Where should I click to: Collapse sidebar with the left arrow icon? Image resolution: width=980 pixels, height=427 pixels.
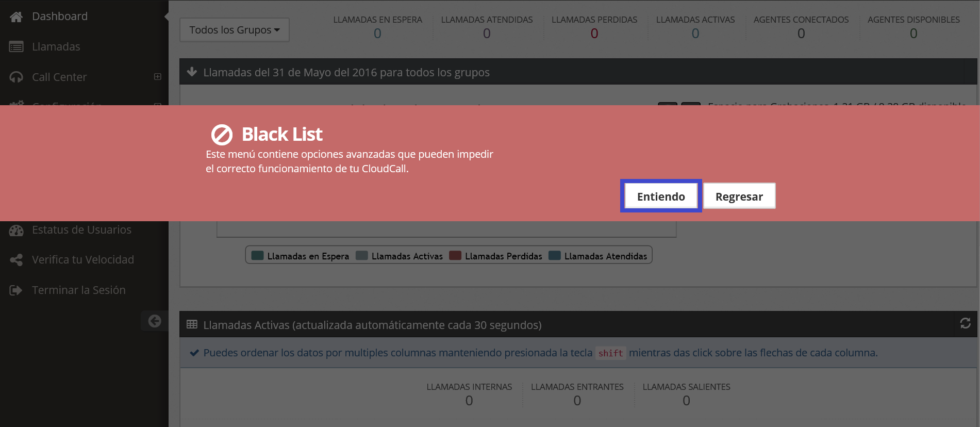155,321
